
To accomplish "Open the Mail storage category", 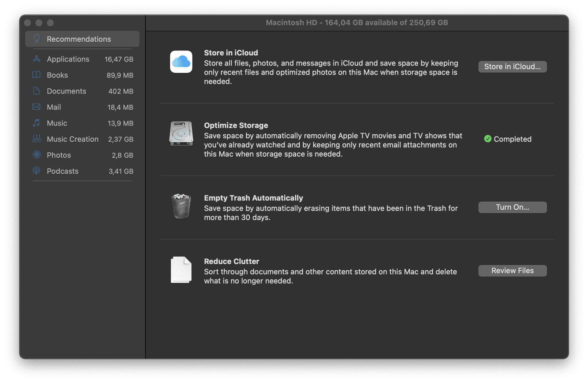I will [82, 107].
